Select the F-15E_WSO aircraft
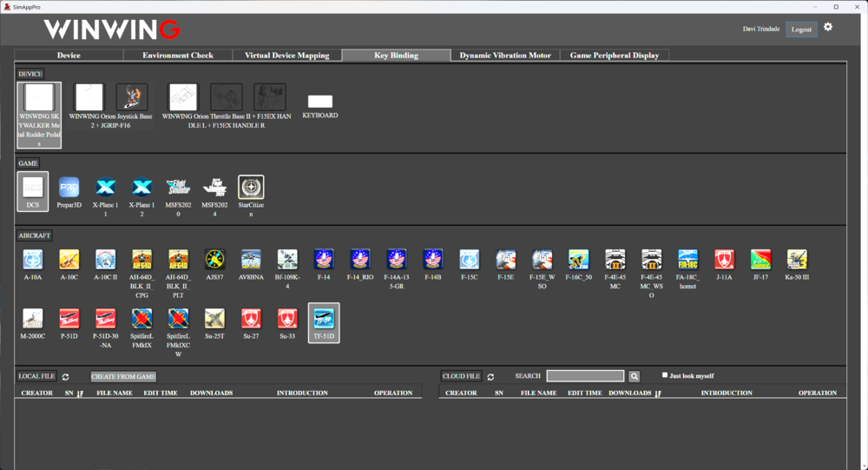This screenshot has width=868, height=470. (x=542, y=260)
